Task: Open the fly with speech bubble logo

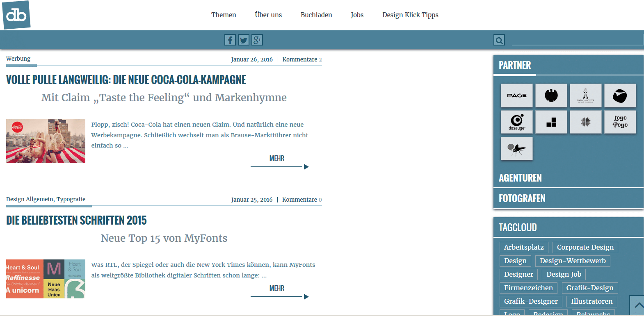Action: pyautogui.click(x=517, y=148)
